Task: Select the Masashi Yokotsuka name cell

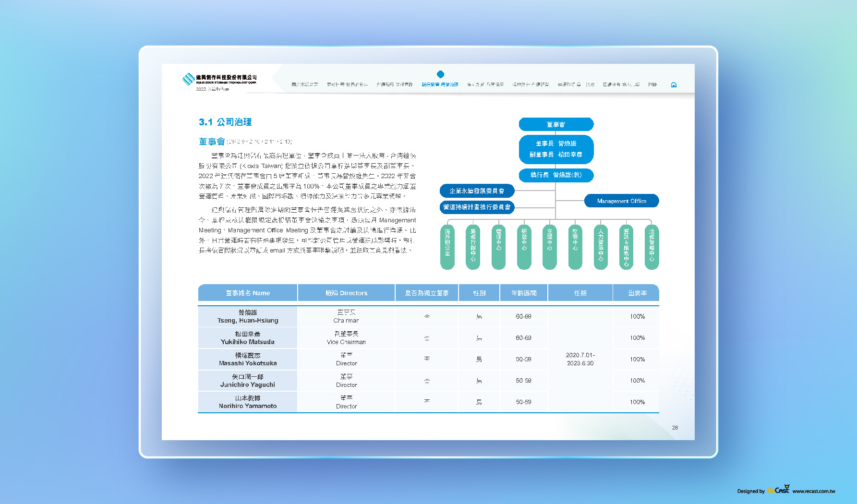Action: click(248, 359)
